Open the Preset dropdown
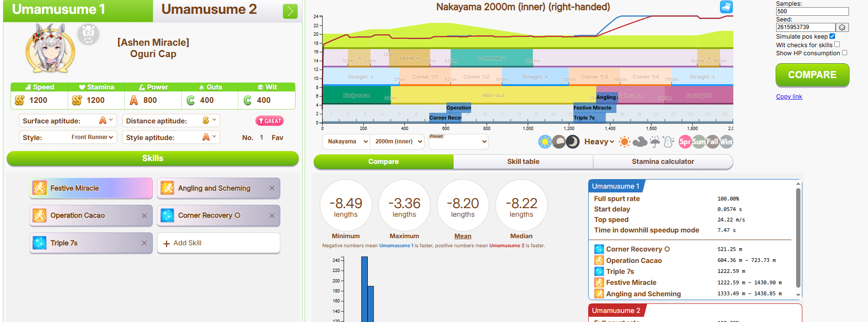 pyautogui.click(x=459, y=141)
